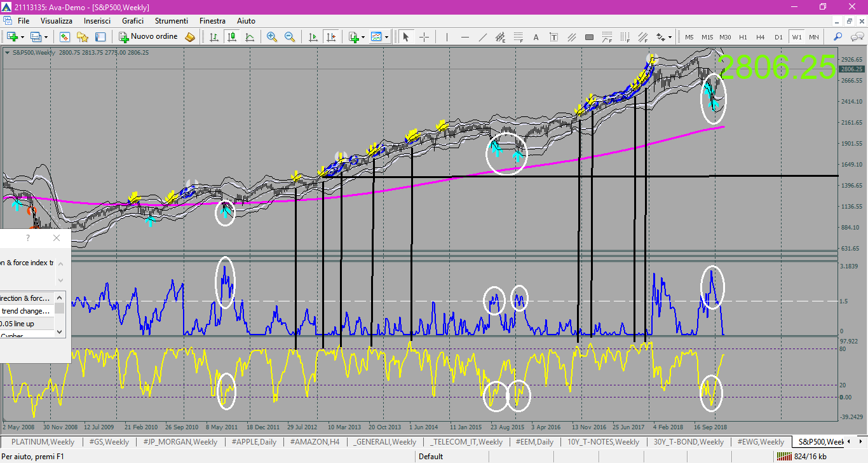Click the Nuovo ordine button
The width and height of the screenshot is (868, 463).
[149, 37]
